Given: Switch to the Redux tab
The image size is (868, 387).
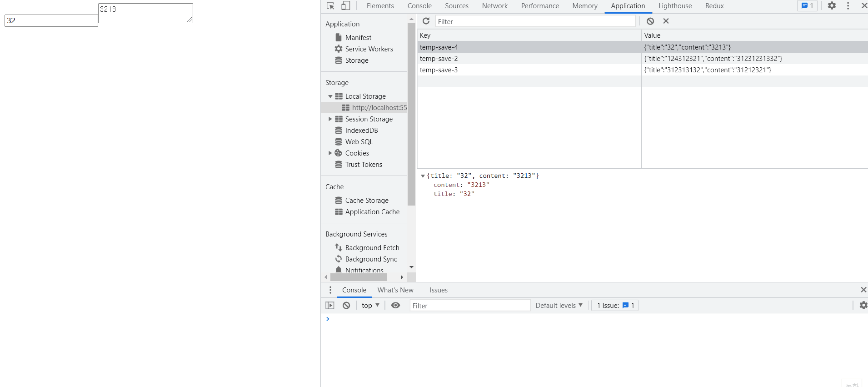Looking at the screenshot, I should pos(714,6).
